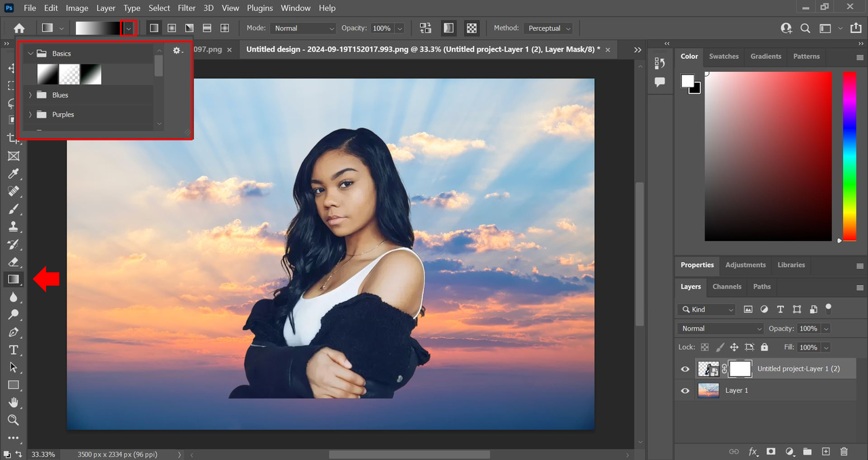Click the Home icon in options bar

[x=19, y=28]
